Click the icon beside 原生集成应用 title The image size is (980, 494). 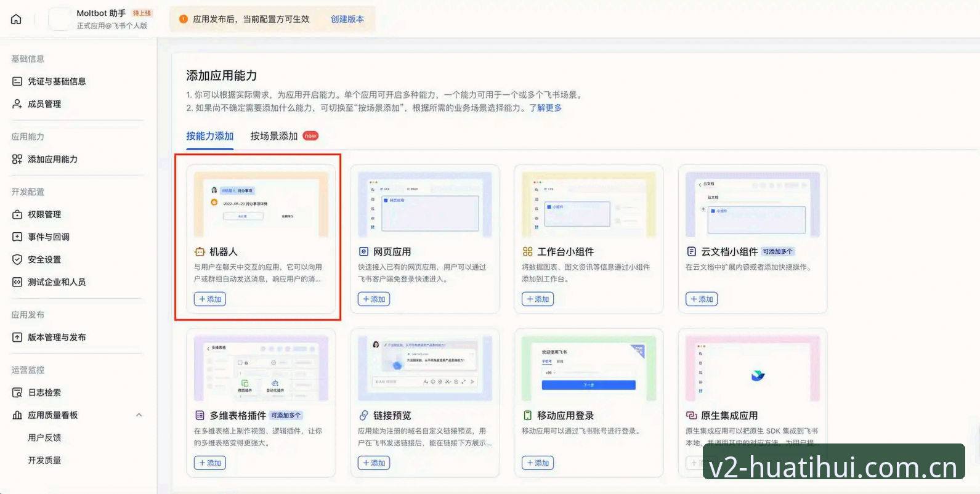(691, 415)
